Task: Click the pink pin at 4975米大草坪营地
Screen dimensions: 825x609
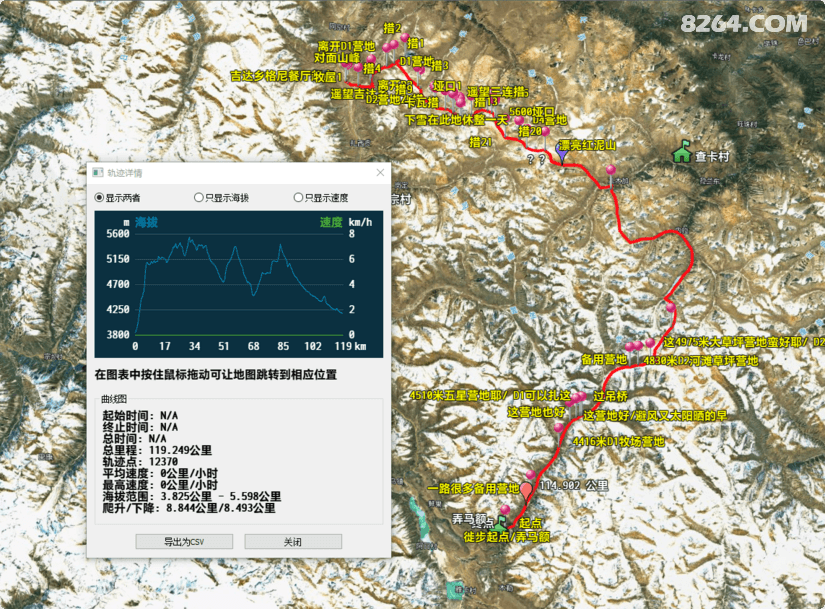Action: click(650, 343)
